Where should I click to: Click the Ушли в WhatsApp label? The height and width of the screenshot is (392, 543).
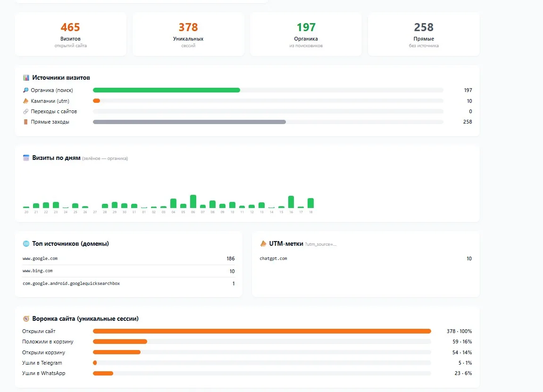point(43,373)
